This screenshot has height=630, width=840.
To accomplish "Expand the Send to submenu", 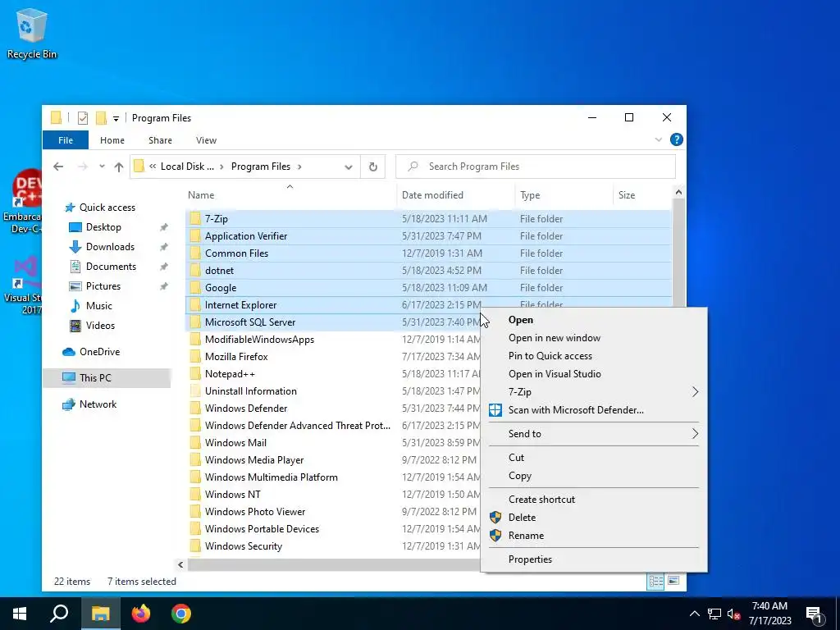I will (x=594, y=434).
